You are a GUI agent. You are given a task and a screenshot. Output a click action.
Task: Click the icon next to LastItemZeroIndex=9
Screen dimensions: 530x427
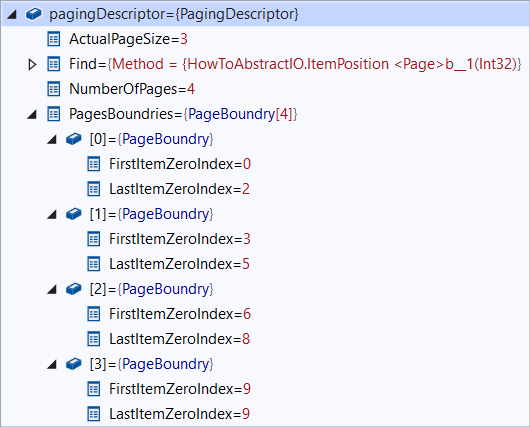(94, 414)
